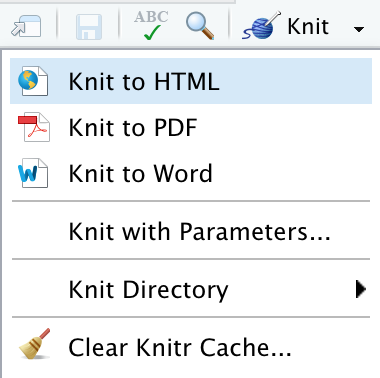Click the Knit text button label
Screen dimensions: 380x378
(x=308, y=26)
